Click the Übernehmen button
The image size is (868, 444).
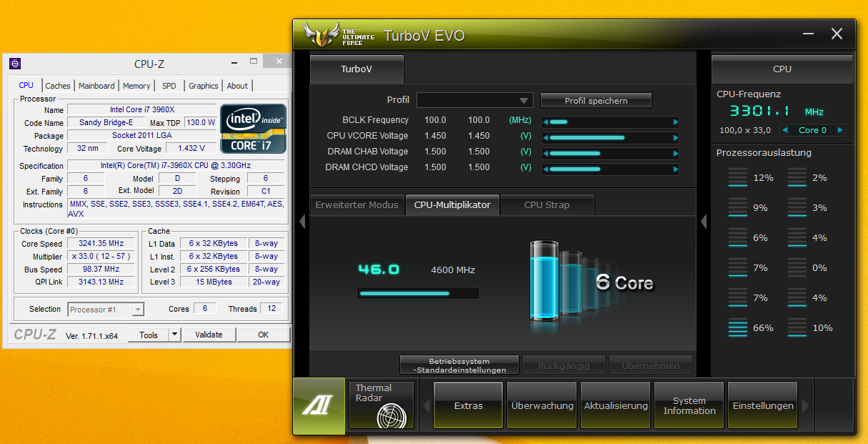pos(650,365)
